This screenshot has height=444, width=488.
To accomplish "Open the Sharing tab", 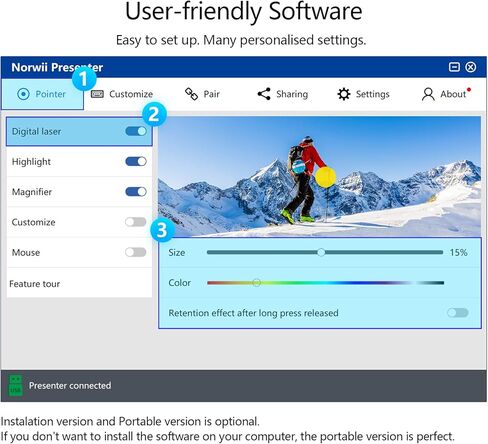I will [x=283, y=94].
